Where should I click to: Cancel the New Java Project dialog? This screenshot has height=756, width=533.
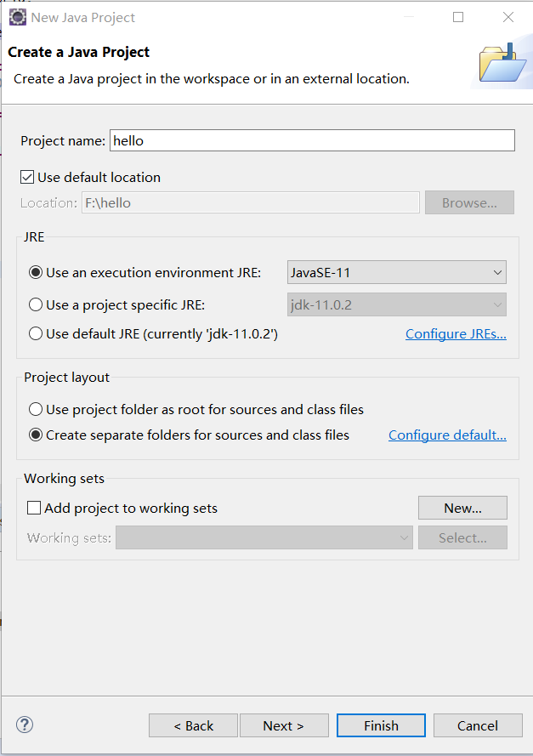(x=477, y=725)
